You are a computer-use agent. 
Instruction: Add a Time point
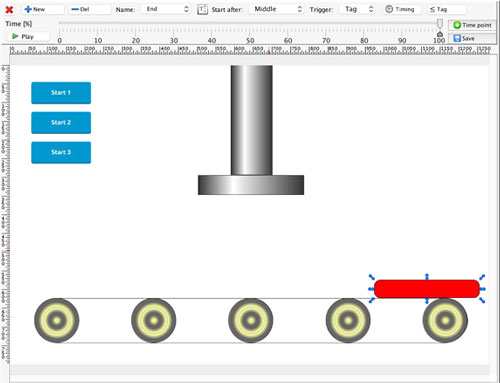[472, 25]
